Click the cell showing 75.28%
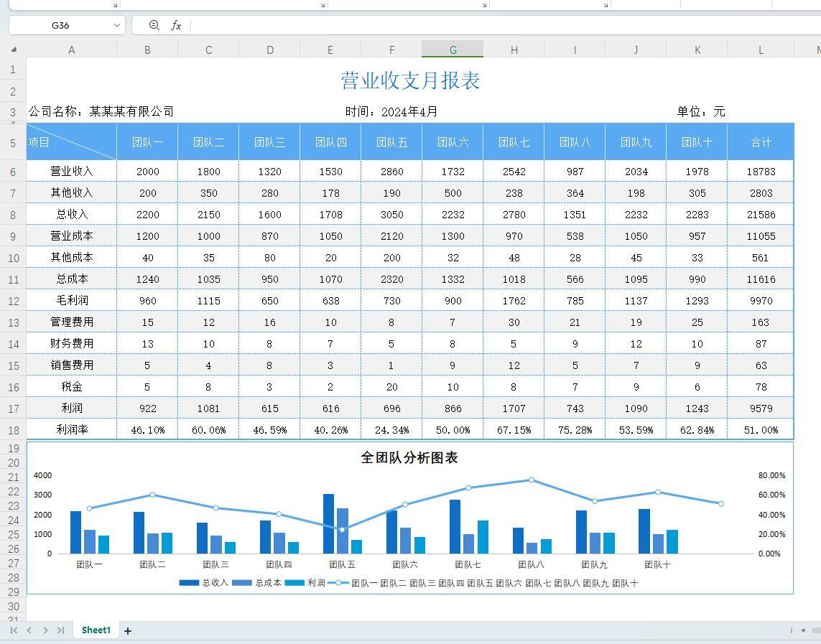Image resolution: width=821 pixels, height=644 pixels. pos(575,430)
